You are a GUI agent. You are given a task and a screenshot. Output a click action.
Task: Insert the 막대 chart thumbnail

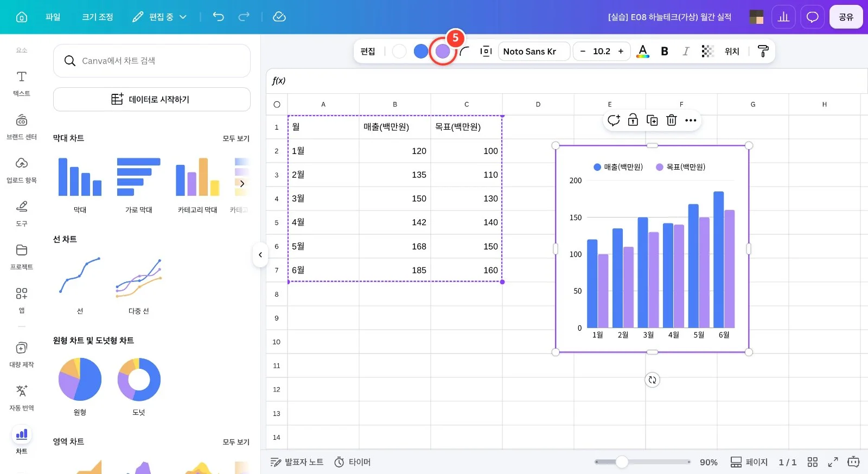(x=80, y=177)
